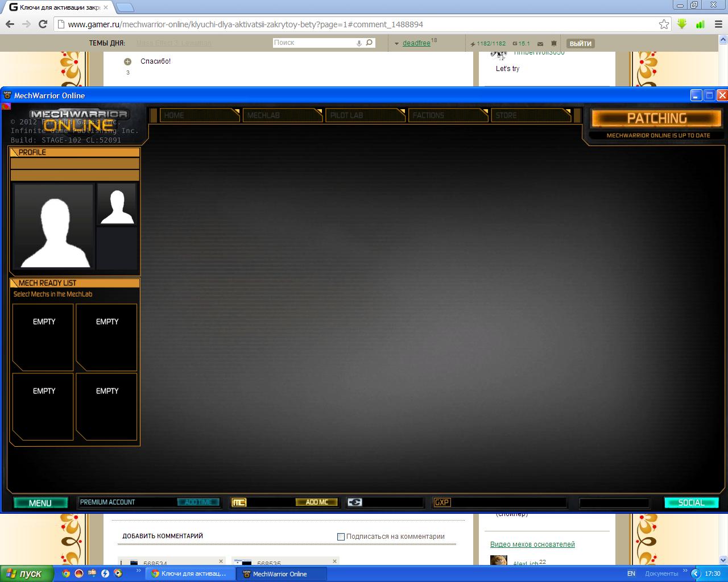The height and width of the screenshot is (582, 728).
Task: Click the ВЫЙТИ logout button
Action: 581,43
